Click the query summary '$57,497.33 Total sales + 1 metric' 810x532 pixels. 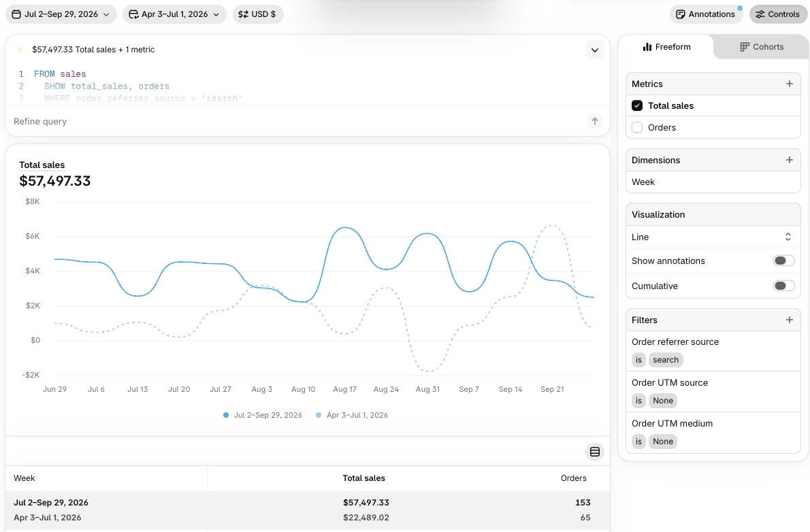click(x=93, y=50)
